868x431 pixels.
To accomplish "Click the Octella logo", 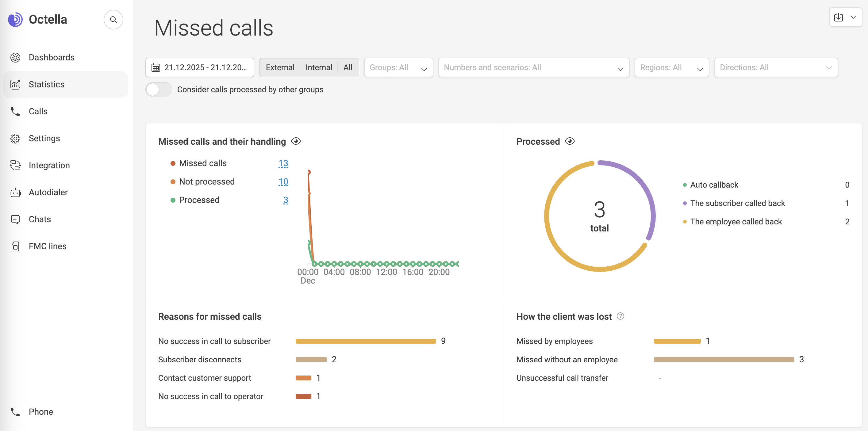I will tap(15, 20).
